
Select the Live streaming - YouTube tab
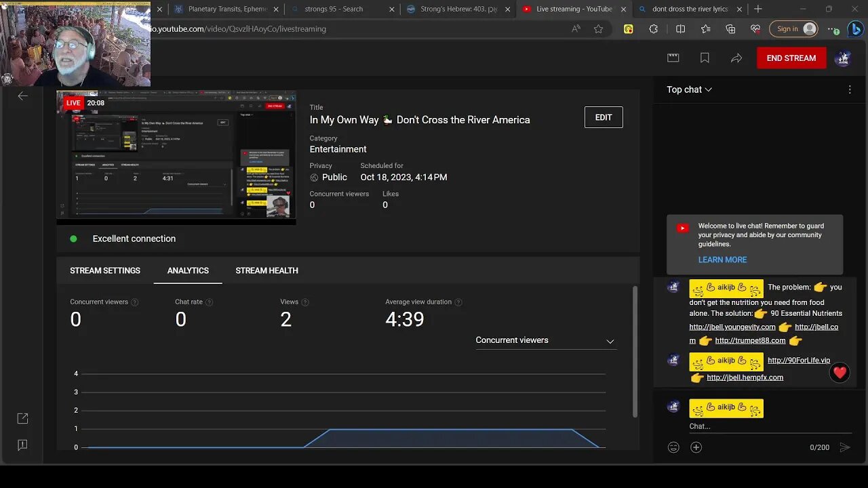click(574, 9)
